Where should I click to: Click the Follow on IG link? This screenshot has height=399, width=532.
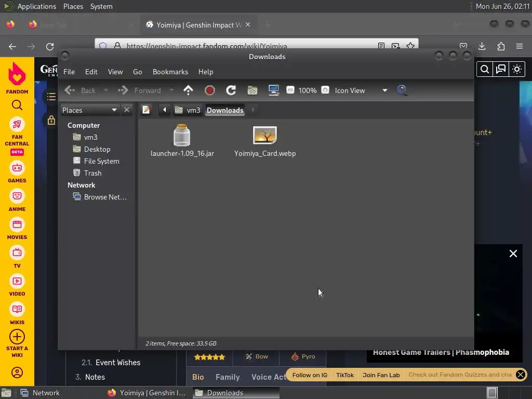click(310, 375)
